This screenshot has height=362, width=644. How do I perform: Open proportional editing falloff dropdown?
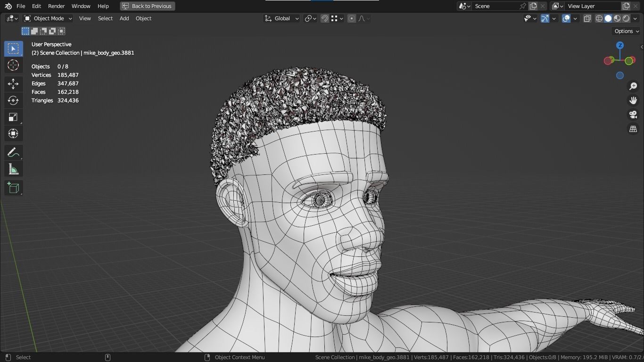coord(364,18)
